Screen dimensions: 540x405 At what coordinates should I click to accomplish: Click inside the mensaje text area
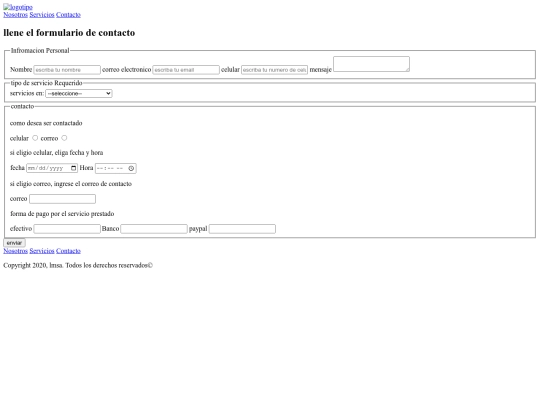[371, 64]
